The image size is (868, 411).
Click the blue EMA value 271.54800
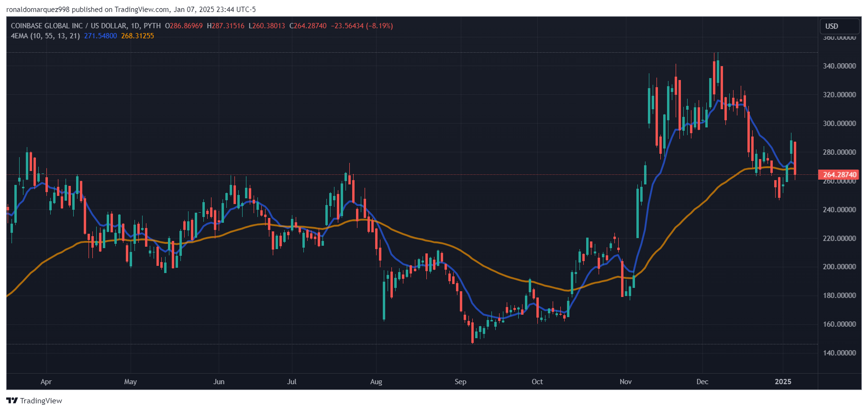coord(100,36)
